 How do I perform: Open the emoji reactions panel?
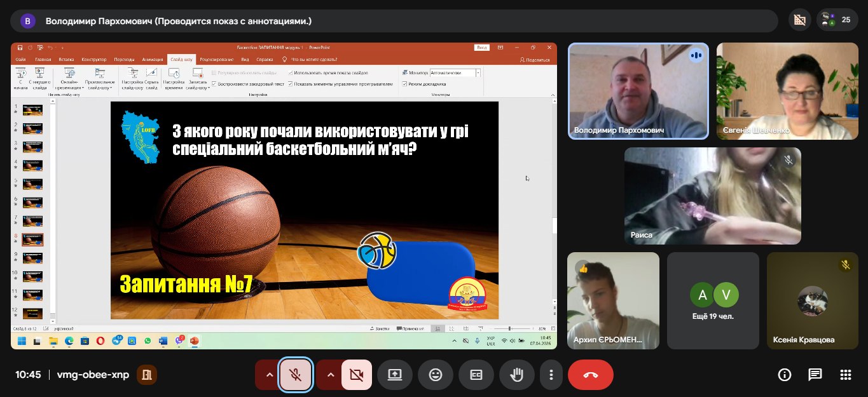(x=436, y=375)
